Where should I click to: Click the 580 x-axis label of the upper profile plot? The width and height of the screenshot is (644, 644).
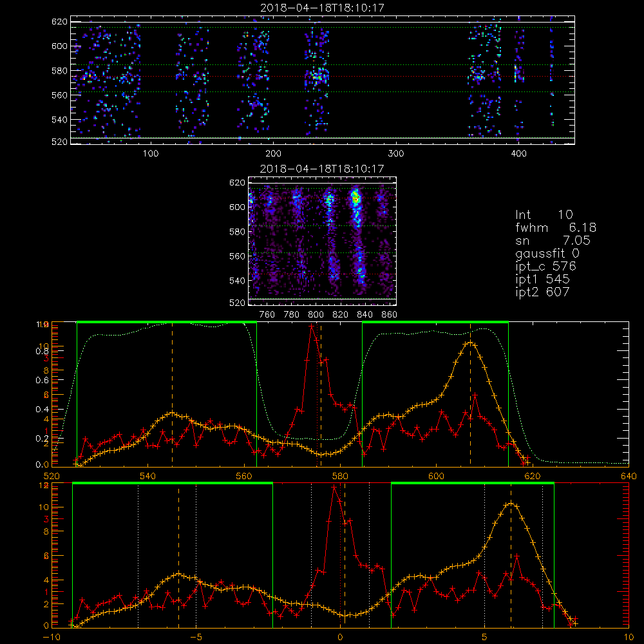tap(340, 477)
